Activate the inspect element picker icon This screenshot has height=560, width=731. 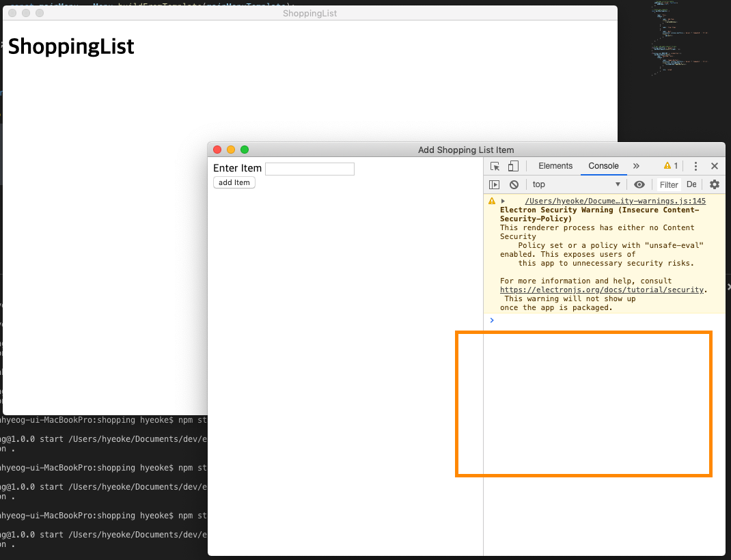click(x=495, y=166)
